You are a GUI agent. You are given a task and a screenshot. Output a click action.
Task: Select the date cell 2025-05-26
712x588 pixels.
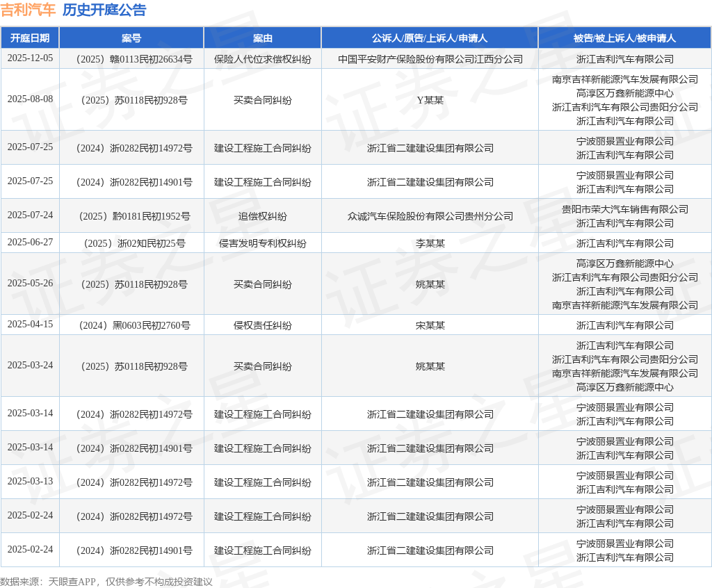tap(30, 284)
